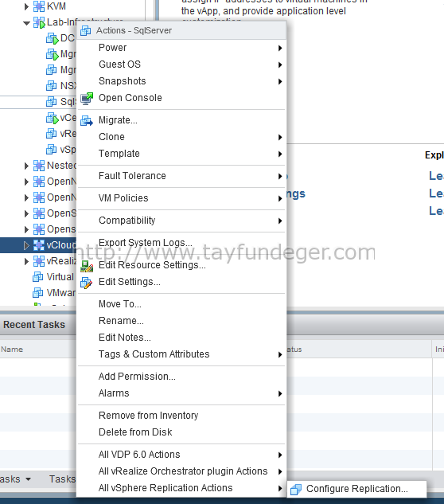This screenshot has width=444, height=504.
Task: Expand the vRealize vApp node
Action: (27, 261)
